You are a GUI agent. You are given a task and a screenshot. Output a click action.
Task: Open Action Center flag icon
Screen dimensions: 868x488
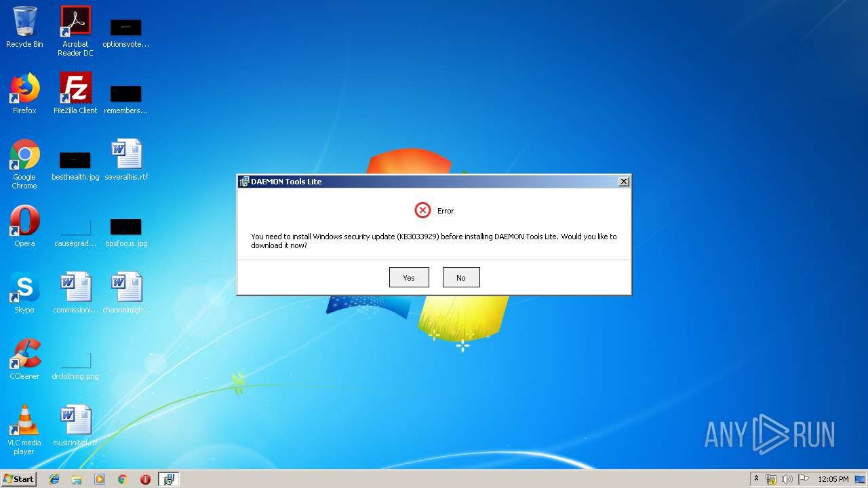pos(804,479)
